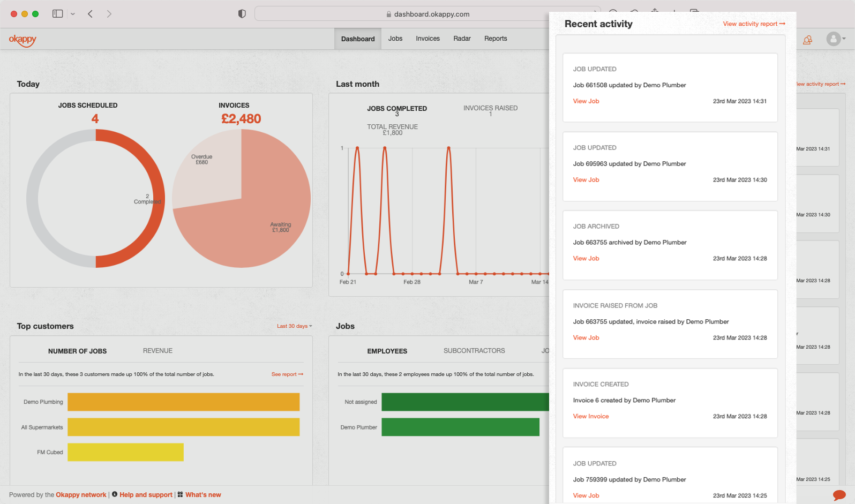This screenshot has width=855, height=504.
Task: Click the '23rd Mar 2023 14:30' timestamp
Action: pyautogui.click(x=740, y=180)
